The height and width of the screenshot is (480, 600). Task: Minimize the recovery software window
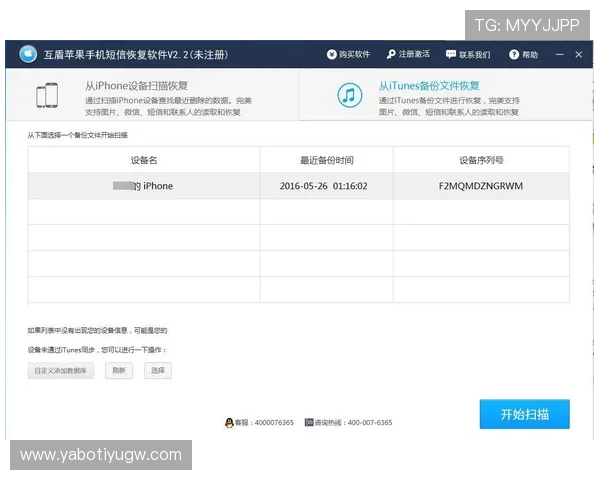point(559,54)
